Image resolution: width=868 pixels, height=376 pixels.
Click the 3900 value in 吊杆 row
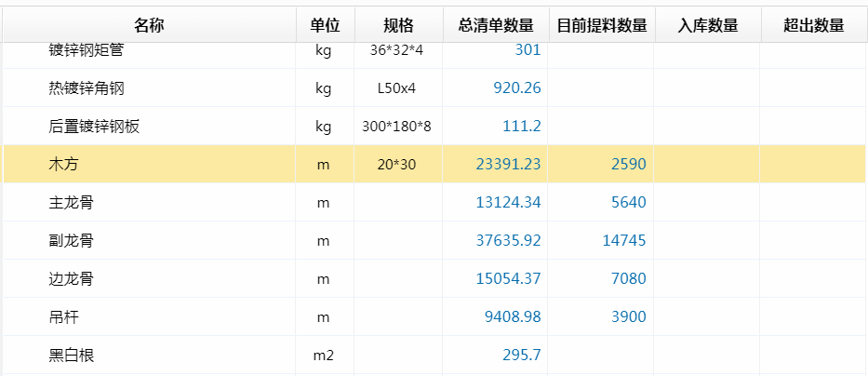[x=628, y=316]
